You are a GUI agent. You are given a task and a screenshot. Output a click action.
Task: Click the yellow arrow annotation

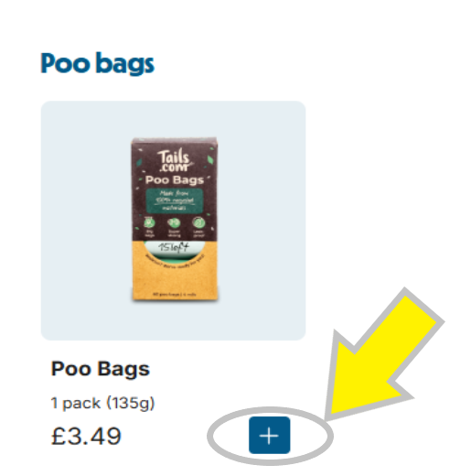(383, 355)
